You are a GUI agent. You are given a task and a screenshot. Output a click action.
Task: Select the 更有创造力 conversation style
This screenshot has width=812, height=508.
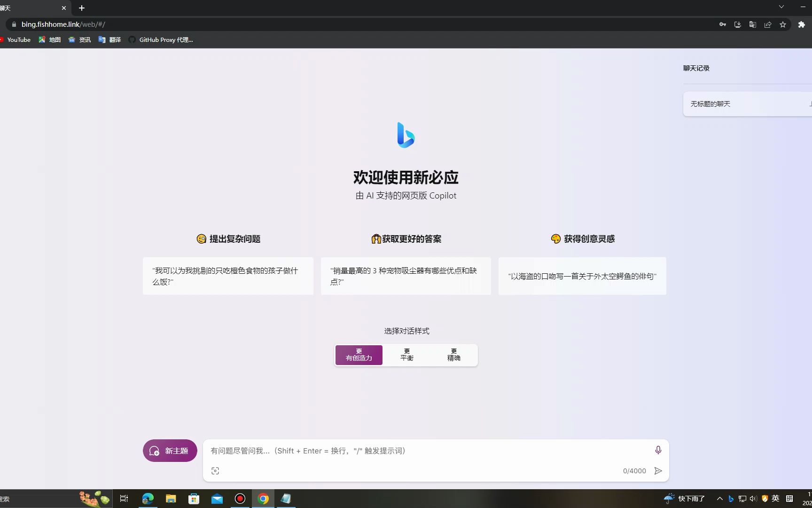click(x=359, y=355)
